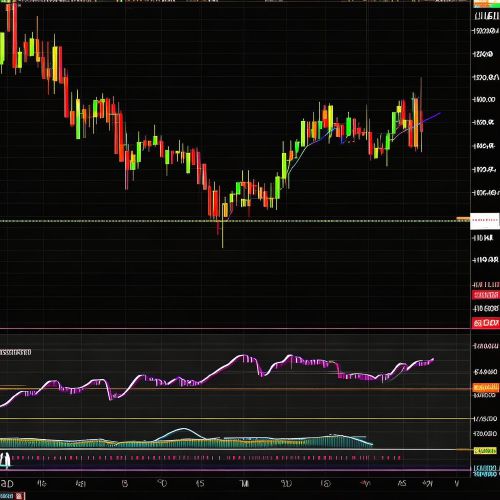
Task: Click the lowest candle wick below dashed line
Action: pyautogui.click(x=222, y=235)
